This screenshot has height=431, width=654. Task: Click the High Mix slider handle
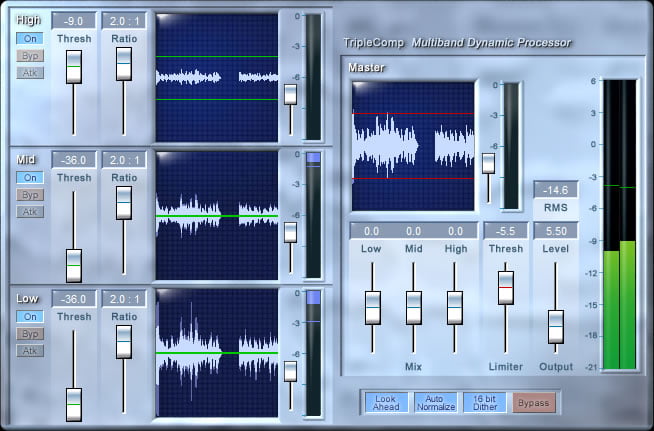(x=455, y=308)
